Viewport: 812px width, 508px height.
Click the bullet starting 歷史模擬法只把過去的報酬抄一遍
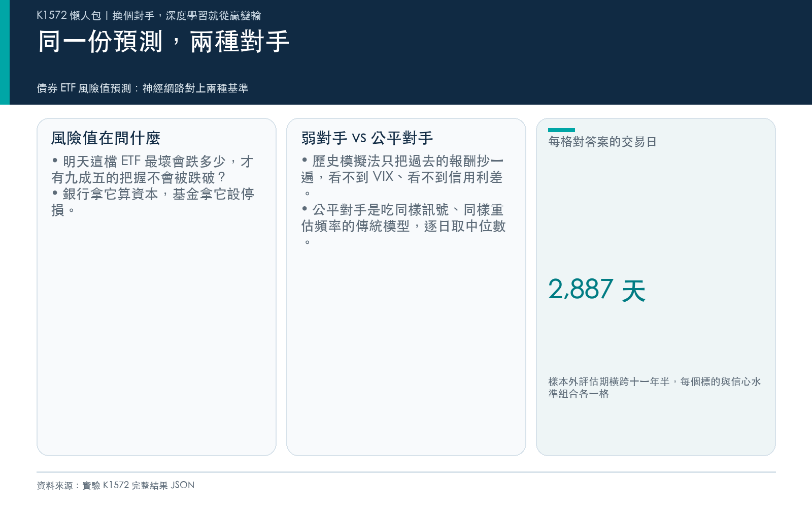[402, 177]
